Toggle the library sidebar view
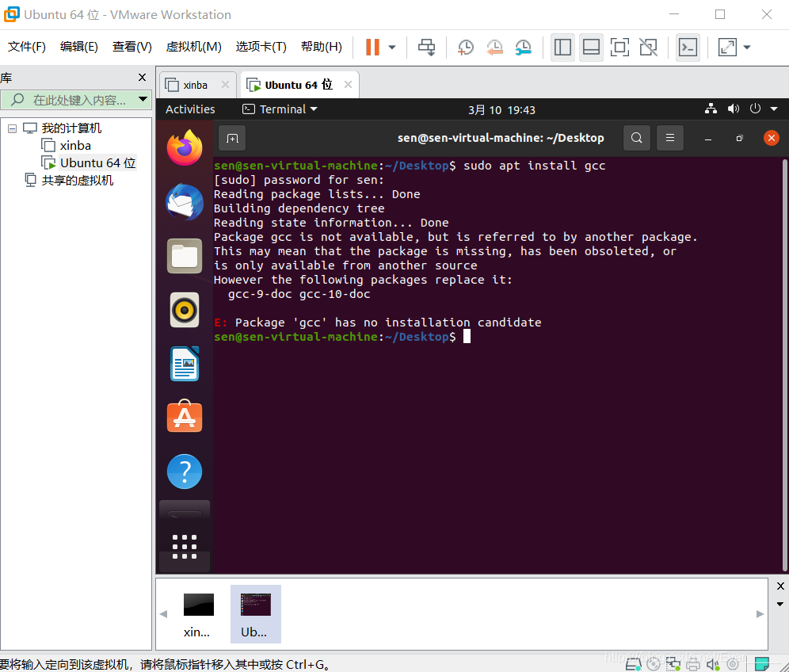 click(x=562, y=48)
